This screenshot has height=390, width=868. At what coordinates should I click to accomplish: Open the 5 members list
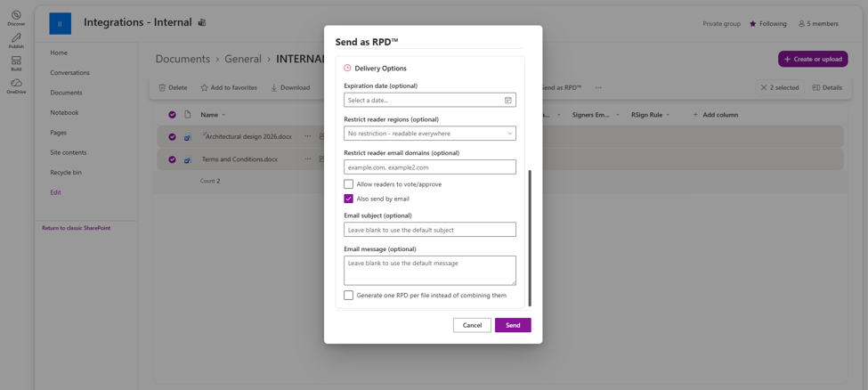(x=818, y=24)
